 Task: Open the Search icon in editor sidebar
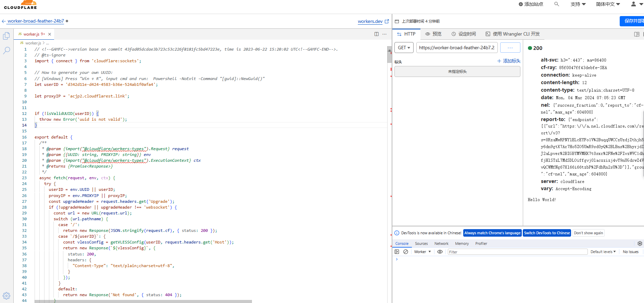coord(7,51)
